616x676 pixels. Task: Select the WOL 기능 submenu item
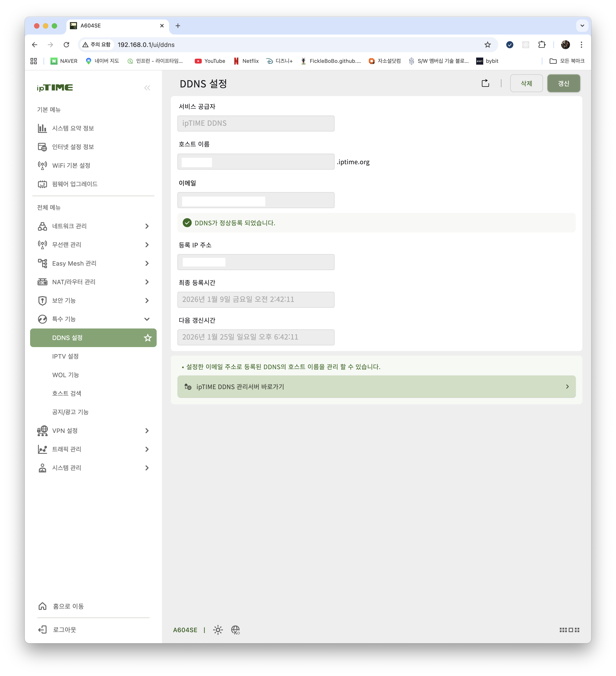[66, 375]
